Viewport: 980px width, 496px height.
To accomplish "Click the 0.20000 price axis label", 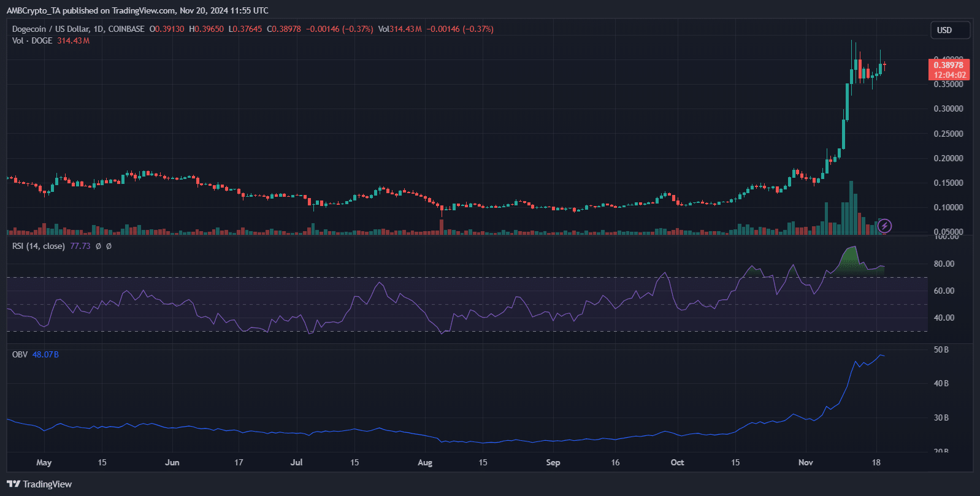I will pyautogui.click(x=948, y=158).
